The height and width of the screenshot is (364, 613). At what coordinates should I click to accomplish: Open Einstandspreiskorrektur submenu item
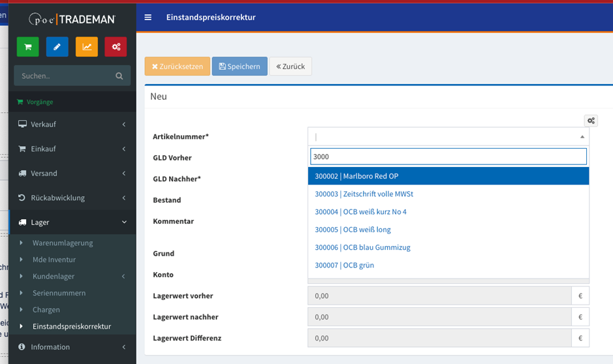click(x=72, y=326)
